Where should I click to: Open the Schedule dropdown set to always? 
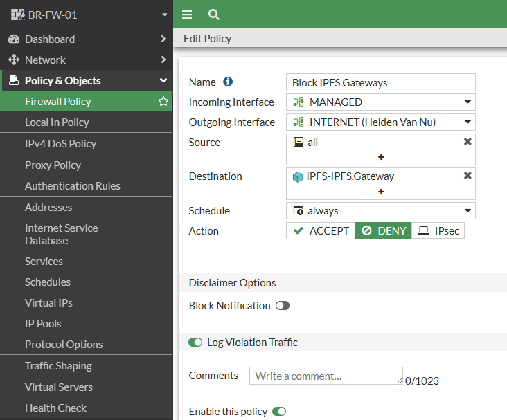pyautogui.click(x=380, y=211)
